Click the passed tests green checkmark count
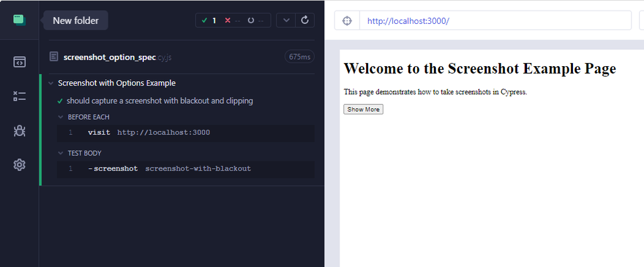The height and width of the screenshot is (267, 644). click(209, 21)
